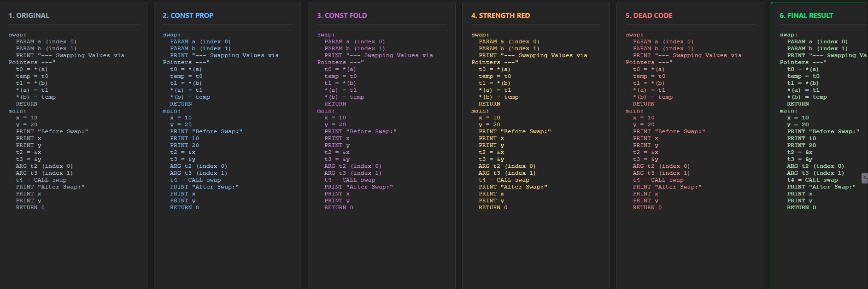Click "PRINT 10" in the Final Result panel
This screenshot has height=289, width=868.
coord(801,138)
